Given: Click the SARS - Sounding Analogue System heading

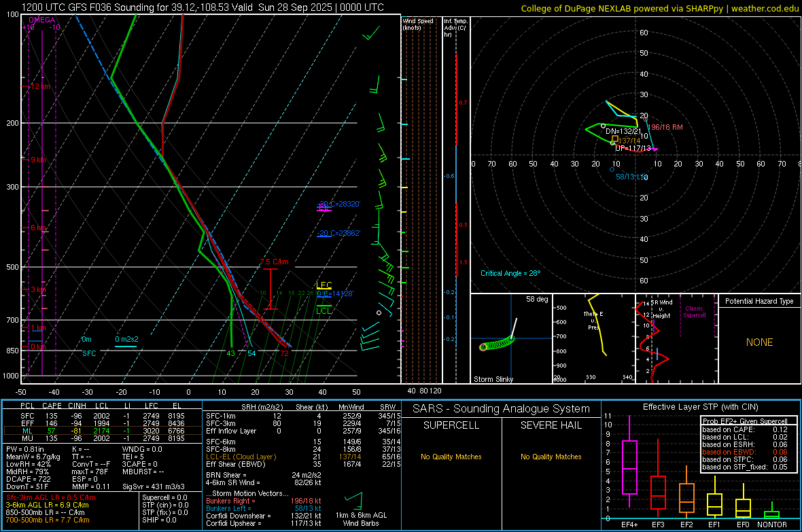Looking at the screenshot, I should click(x=502, y=409).
